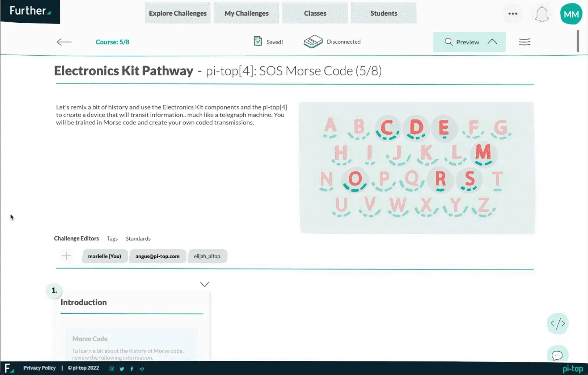Open the Privacy Policy link
The image size is (588, 375).
pyautogui.click(x=39, y=368)
